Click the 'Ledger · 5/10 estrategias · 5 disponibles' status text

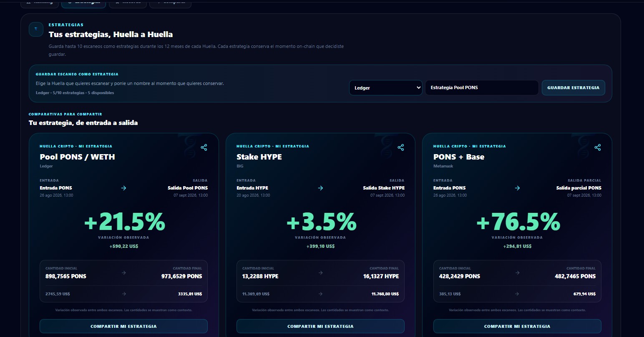(75, 93)
